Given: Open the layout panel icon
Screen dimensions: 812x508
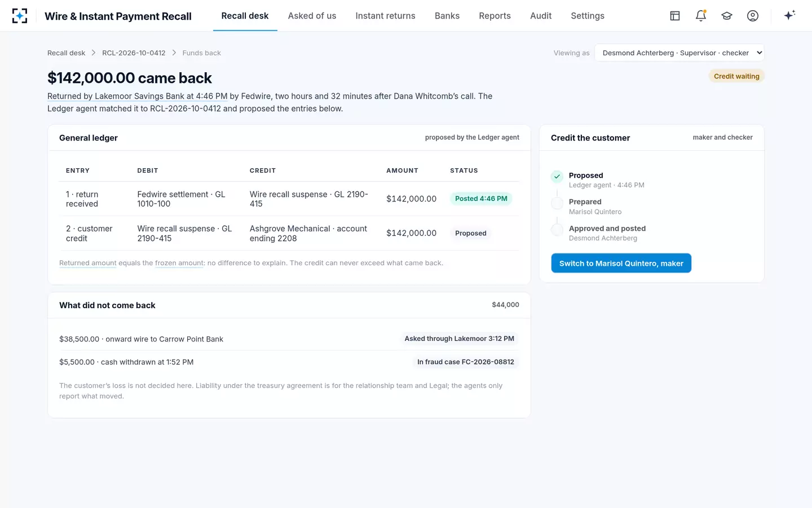Looking at the screenshot, I should [675, 16].
